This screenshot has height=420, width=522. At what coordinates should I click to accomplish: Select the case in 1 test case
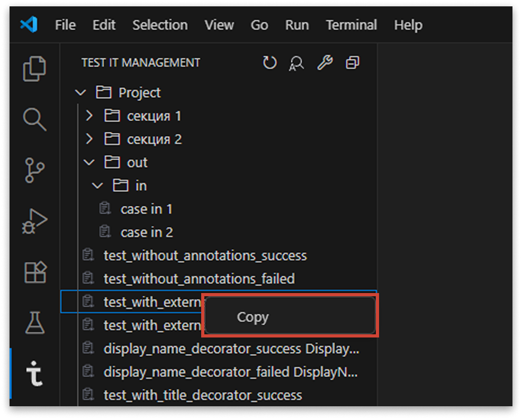tap(146, 209)
